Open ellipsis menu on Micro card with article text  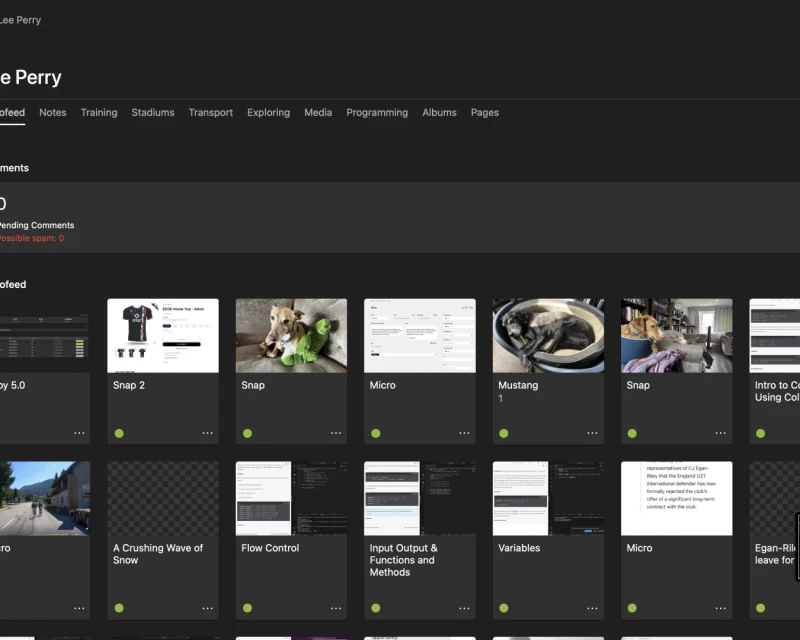click(x=720, y=608)
